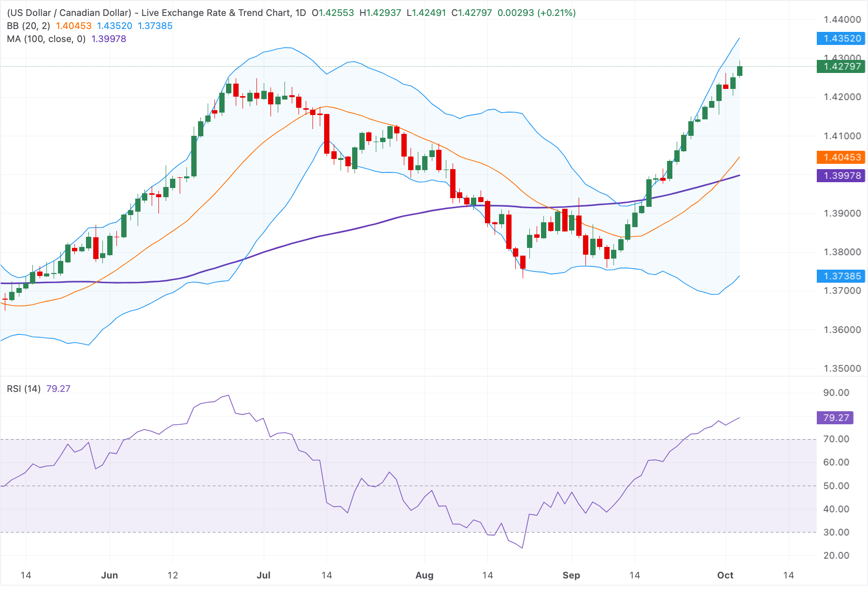Click the Aug label on time axis
This screenshot has height=591, width=868.
[425, 575]
